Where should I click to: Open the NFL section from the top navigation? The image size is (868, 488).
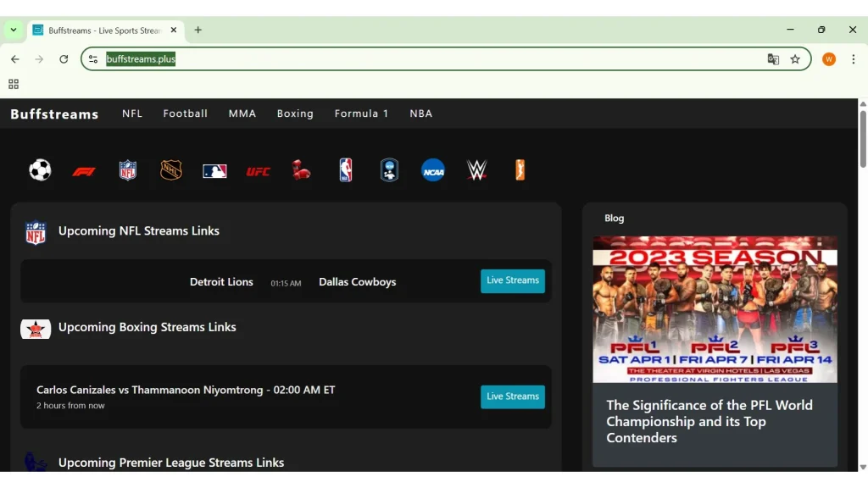[132, 113]
